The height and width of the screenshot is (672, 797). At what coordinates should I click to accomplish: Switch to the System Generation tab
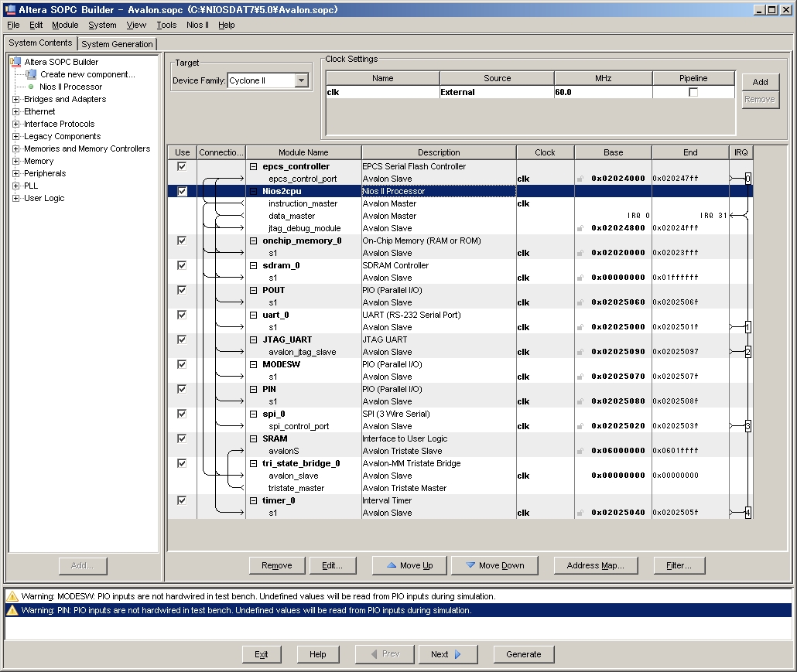pyautogui.click(x=118, y=44)
